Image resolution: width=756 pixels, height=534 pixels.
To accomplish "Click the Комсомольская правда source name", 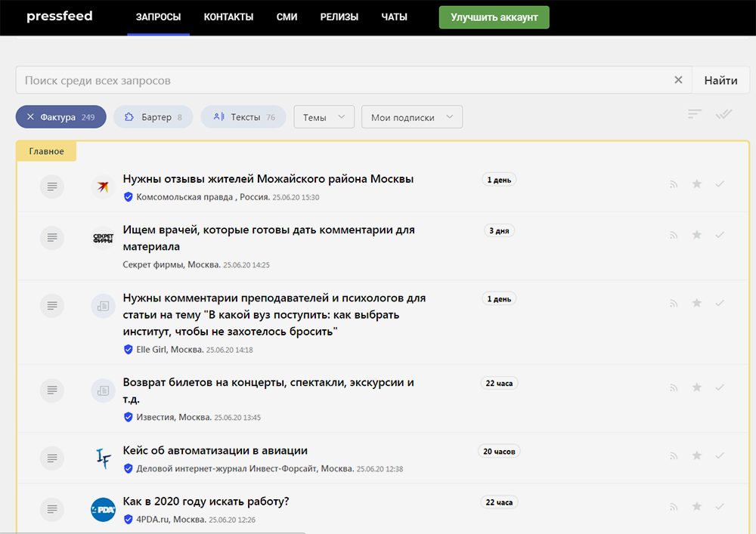I will pos(184,197).
